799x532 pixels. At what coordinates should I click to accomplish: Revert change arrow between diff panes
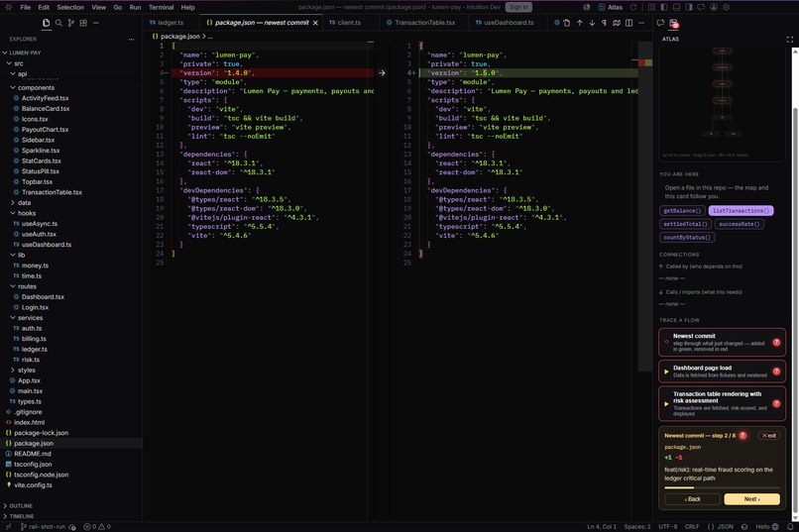pos(382,72)
